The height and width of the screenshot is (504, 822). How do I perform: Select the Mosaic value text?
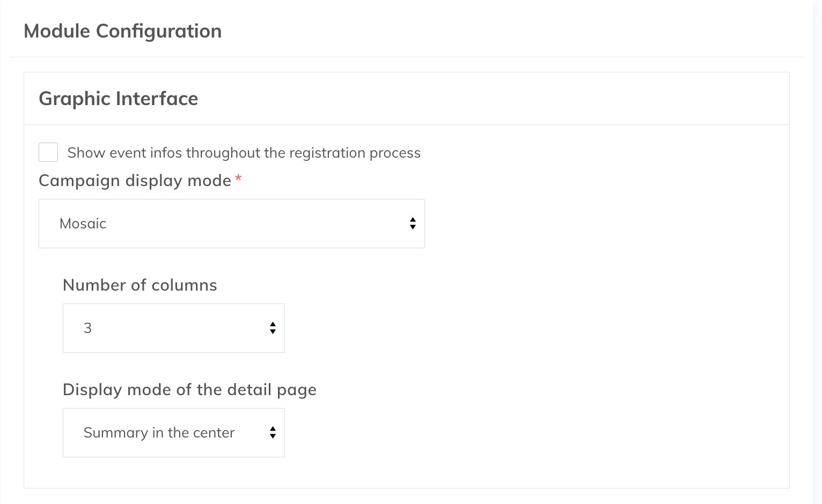point(83,224)
